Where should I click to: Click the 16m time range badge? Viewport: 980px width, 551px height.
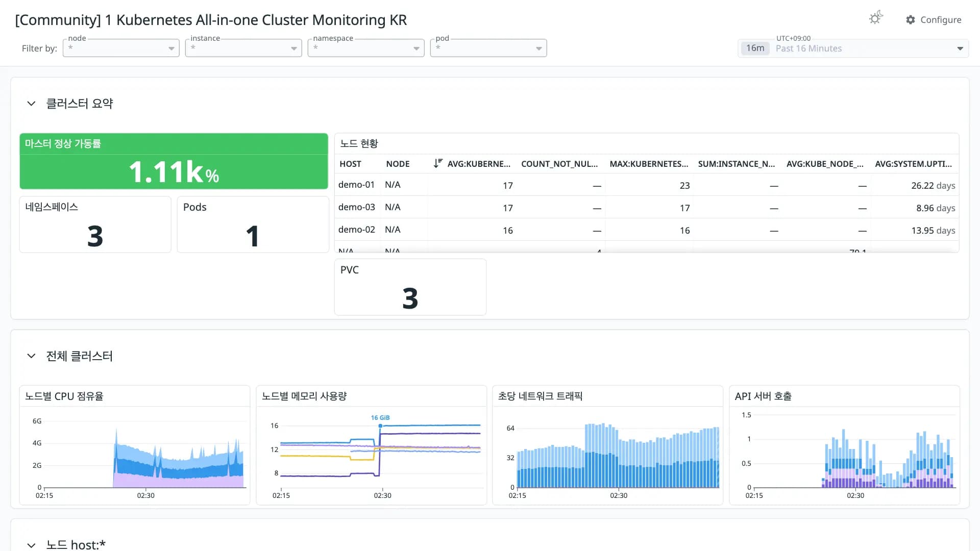[755, 48]
